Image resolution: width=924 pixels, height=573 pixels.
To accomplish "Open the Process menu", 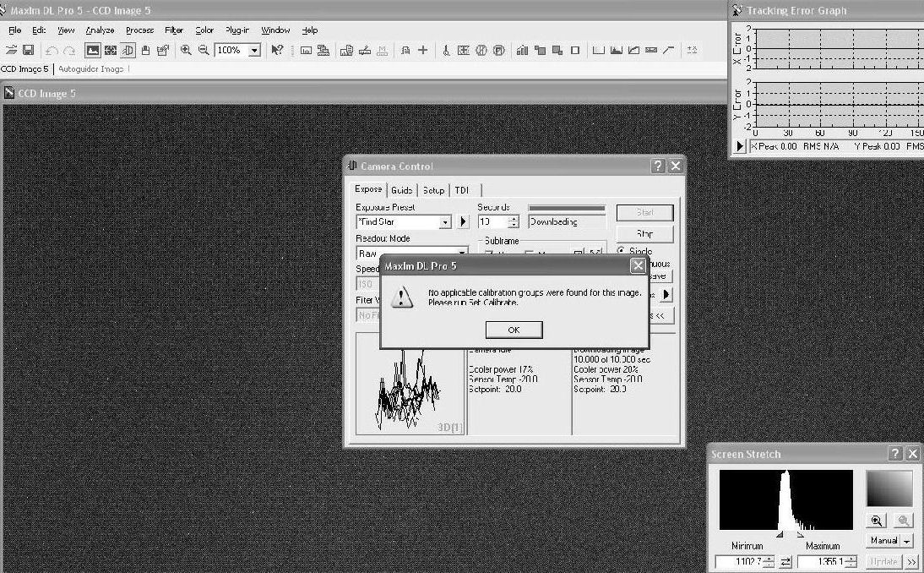I will coord(139,30).
